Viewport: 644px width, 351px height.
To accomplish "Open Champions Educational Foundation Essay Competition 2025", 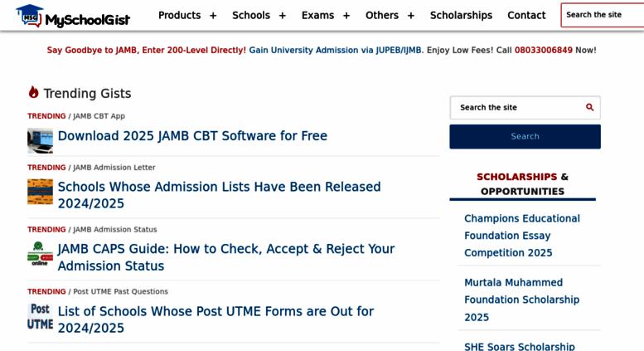I will (x=522, y=236).
